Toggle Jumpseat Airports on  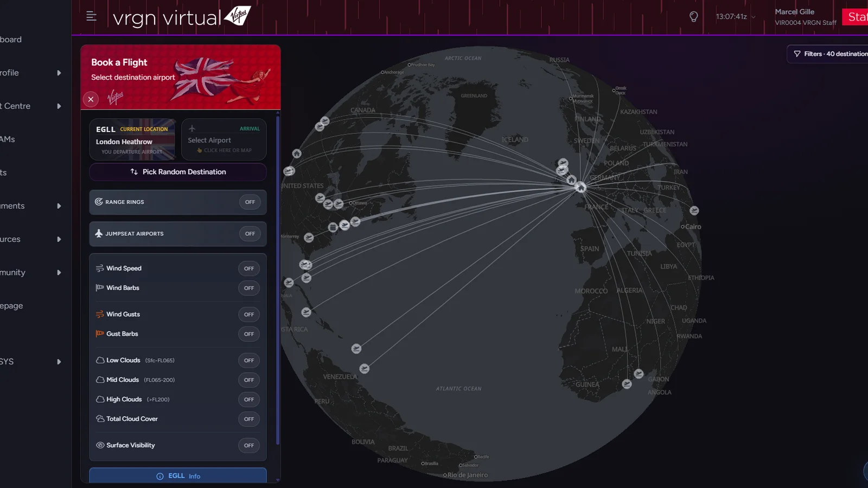pos(250,234)
